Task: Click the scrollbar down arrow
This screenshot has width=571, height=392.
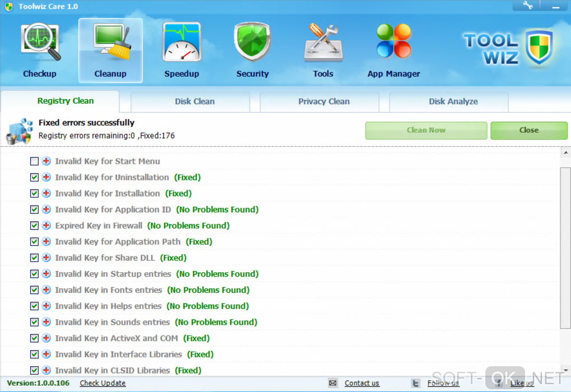Action: point(565,371)
